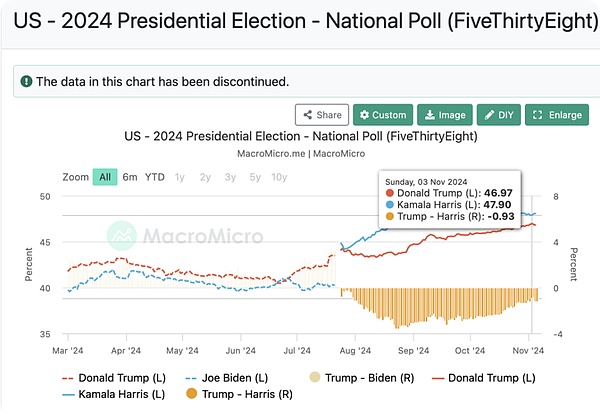Enlarge the chart to fullscreen
Screen dimensions: 600x417
pos(555,115)
